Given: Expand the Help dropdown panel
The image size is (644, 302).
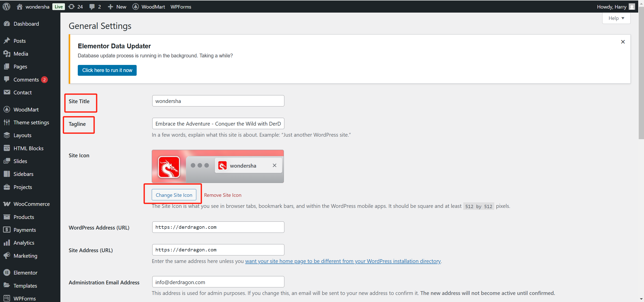Looking at the screenshot, I should 616,18.
